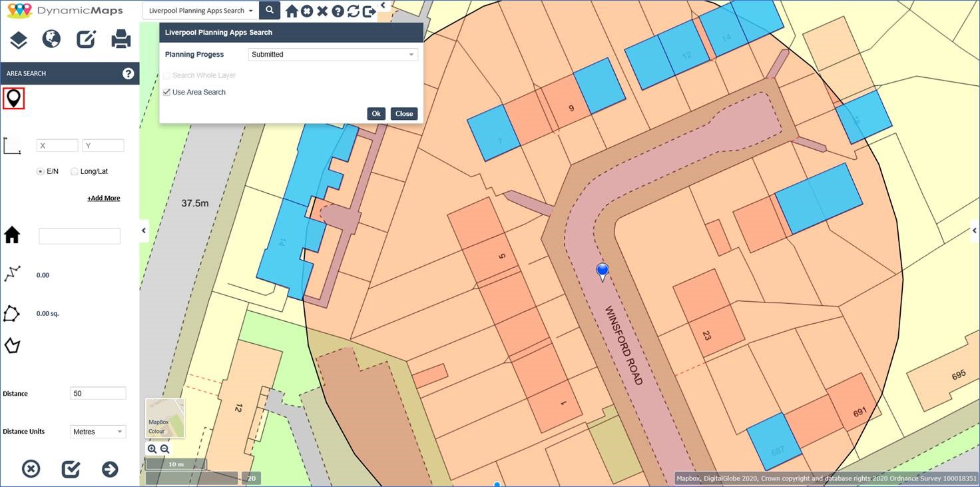Select the location pin point tool
The height and width of the screenshot is (487, 980).
(x=13, y=99)
